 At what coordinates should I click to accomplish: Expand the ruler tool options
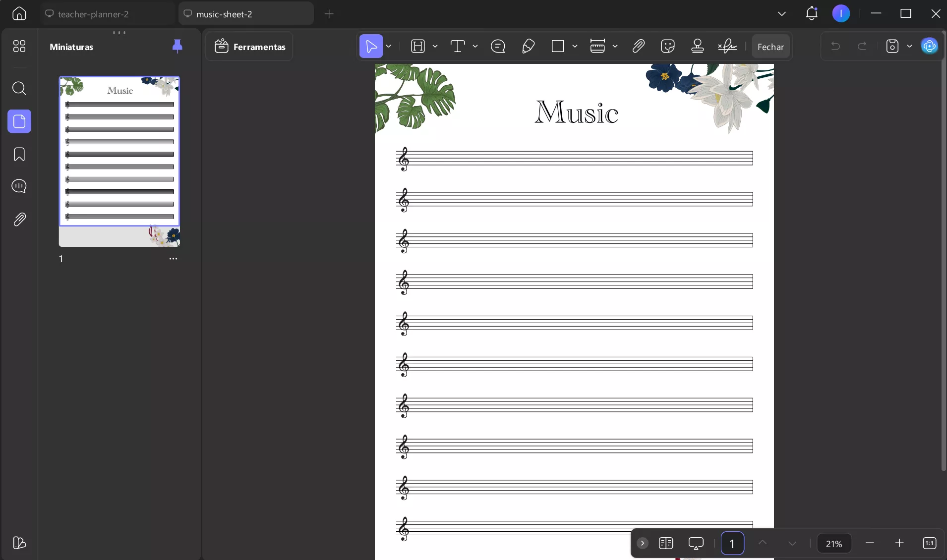616,46
